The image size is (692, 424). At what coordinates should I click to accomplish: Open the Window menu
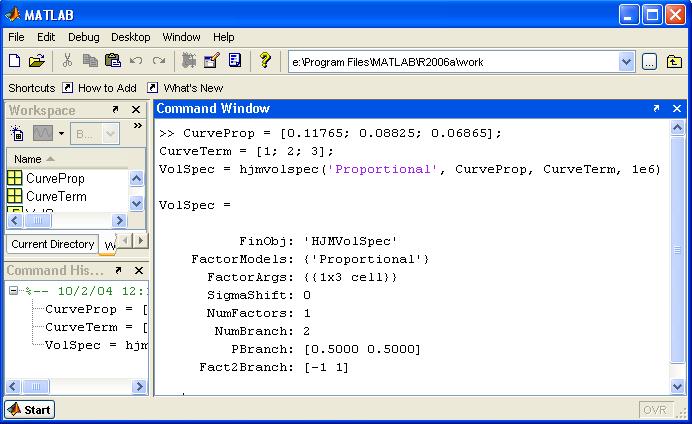click(181, 37)
